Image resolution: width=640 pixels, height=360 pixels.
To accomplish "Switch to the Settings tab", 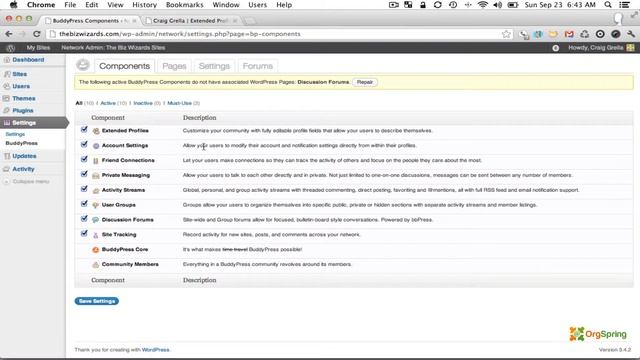I will (214, 66).
